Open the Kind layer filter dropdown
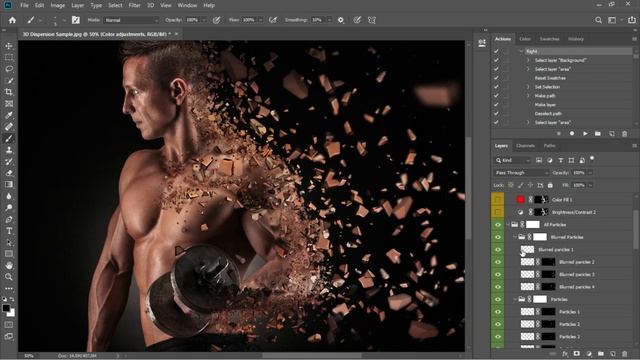Viewport: 640px width, 360px height. pos(512,160)
